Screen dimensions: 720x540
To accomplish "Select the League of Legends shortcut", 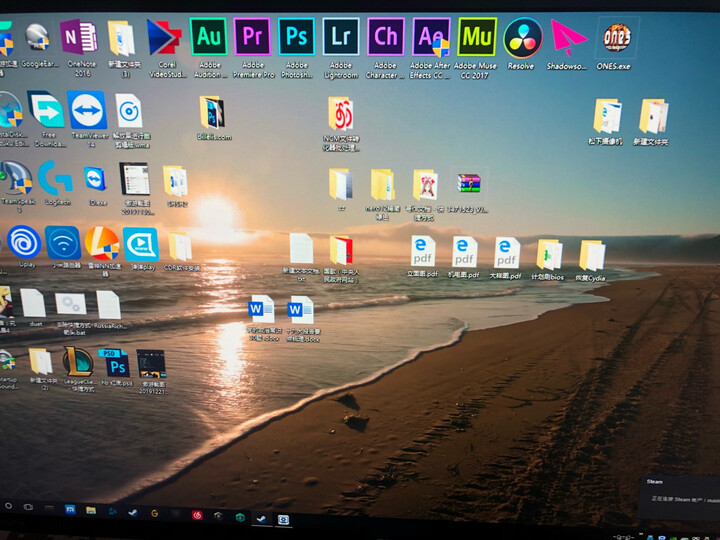I will click(78, 362).
